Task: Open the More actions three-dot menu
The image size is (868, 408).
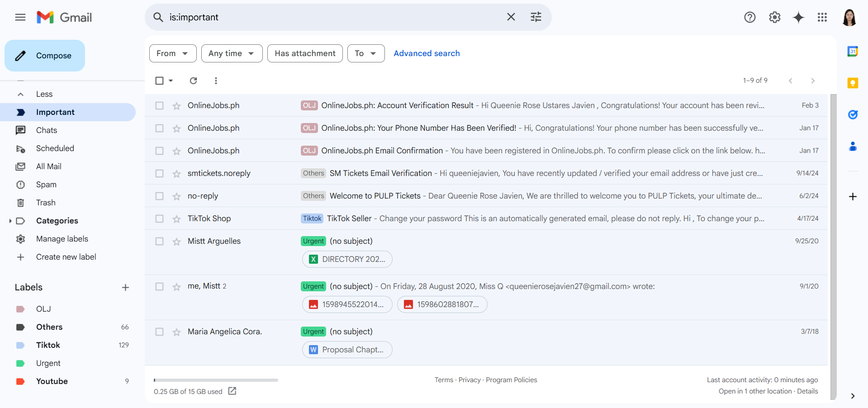Action: pos(216,81)
